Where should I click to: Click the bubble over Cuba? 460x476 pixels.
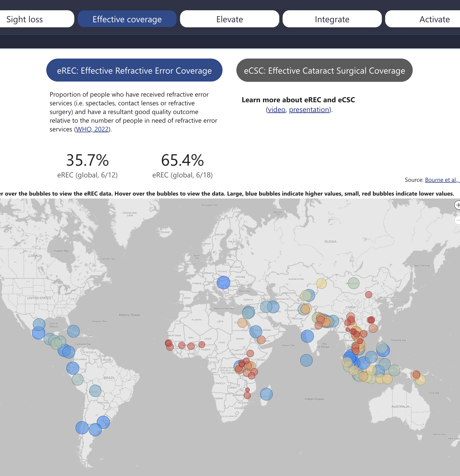(73, 331)
